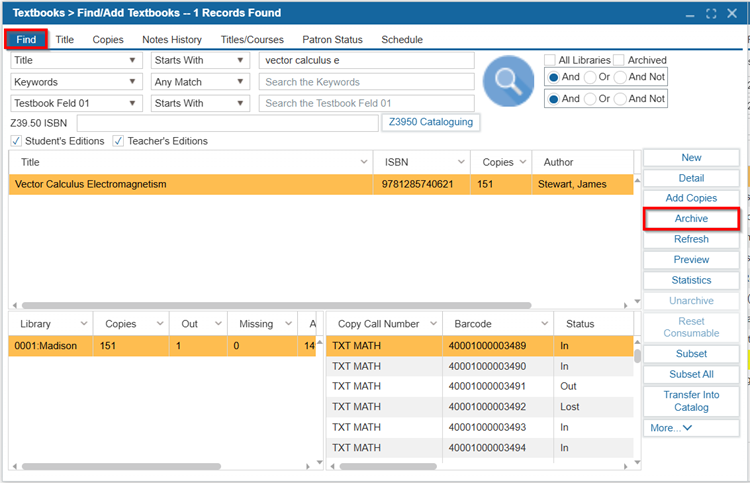This screenshot has width=750, height=483.
Task: Click the title search field with 'vector calculus e'
Action: point(367,60)
